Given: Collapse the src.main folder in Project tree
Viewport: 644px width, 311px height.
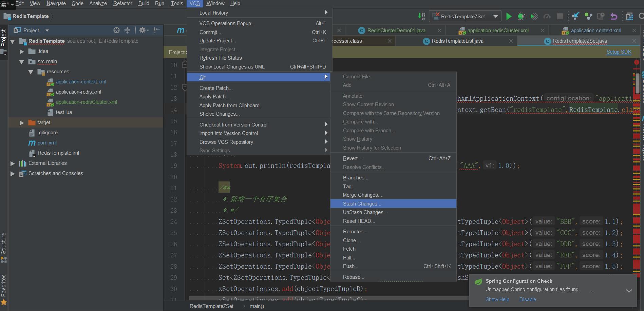Looking at the screenshot, I should (21, 61).
